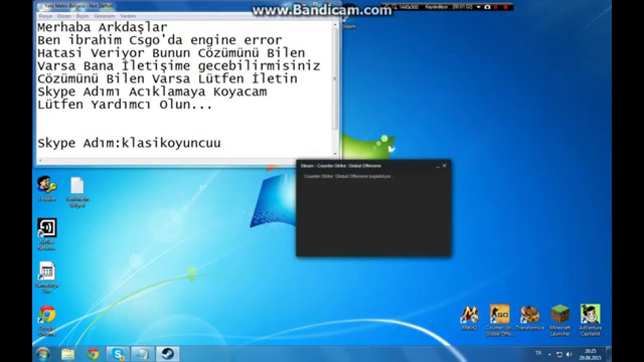Click the volume icon in system tray
This screenshot has height=362, width=644.
coord(568,354)
